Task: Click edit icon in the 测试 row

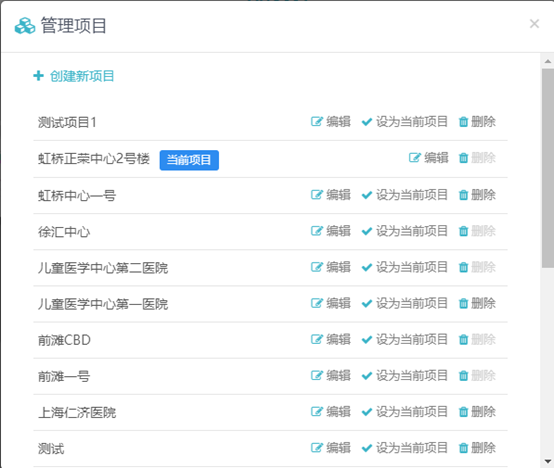Action: point(317,448)
